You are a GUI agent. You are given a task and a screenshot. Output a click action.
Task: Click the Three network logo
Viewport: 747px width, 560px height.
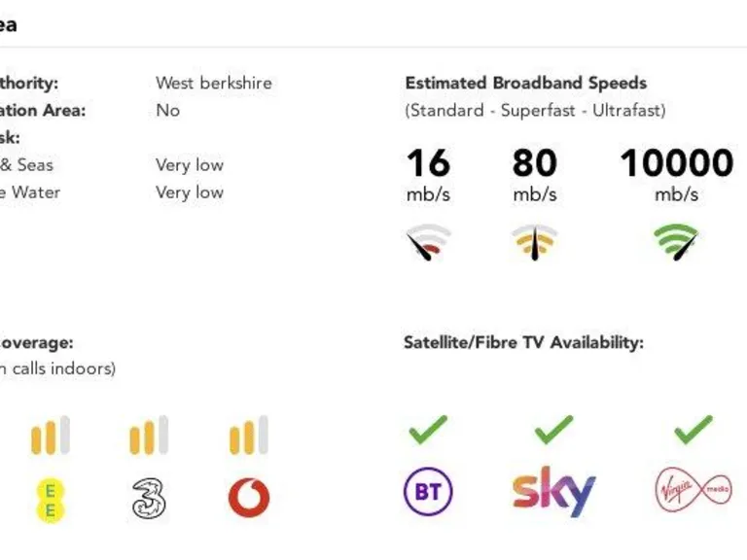(x=149, y=498)
